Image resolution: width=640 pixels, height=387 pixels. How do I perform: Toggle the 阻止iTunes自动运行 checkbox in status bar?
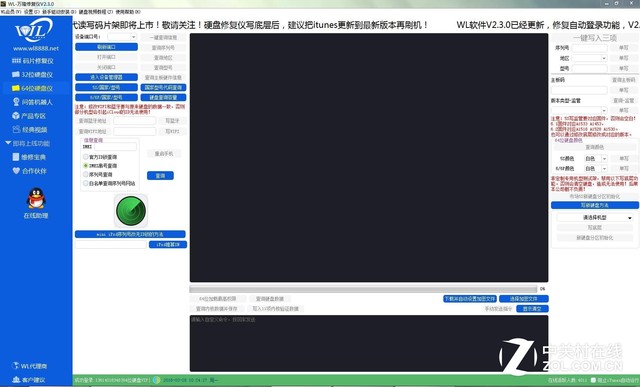pyautogui.click(x=593, y=380)
